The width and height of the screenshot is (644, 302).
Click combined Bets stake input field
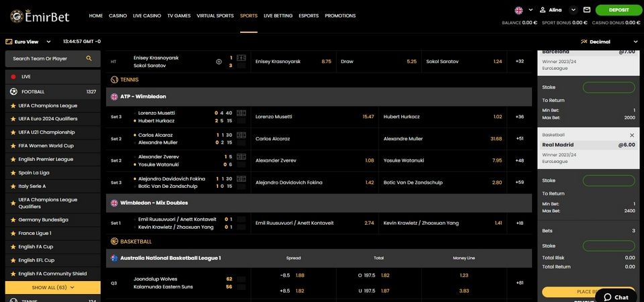click(608, 246)
